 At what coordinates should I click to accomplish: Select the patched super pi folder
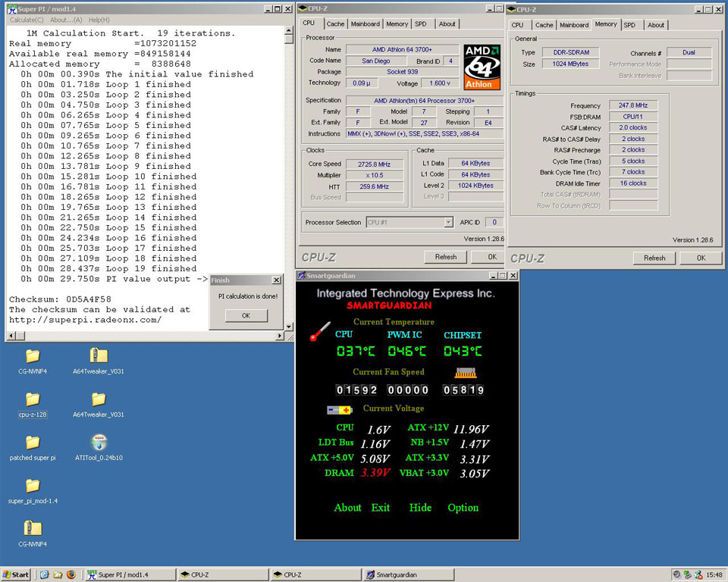tap(32, 443)
